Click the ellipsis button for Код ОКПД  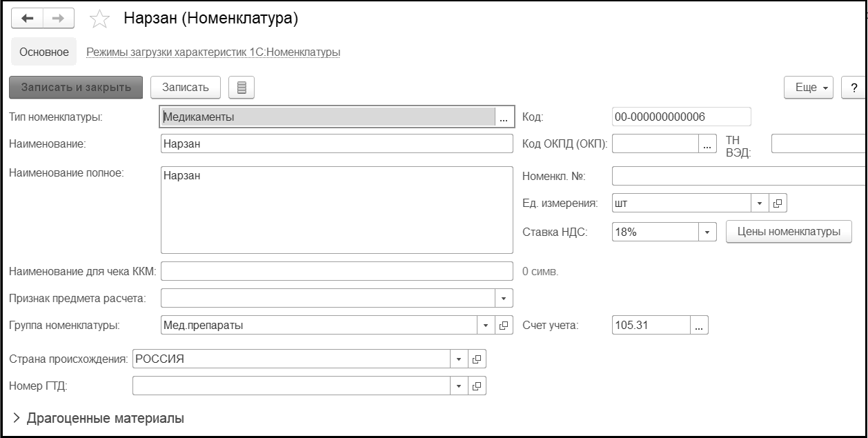tap(707, 144)
